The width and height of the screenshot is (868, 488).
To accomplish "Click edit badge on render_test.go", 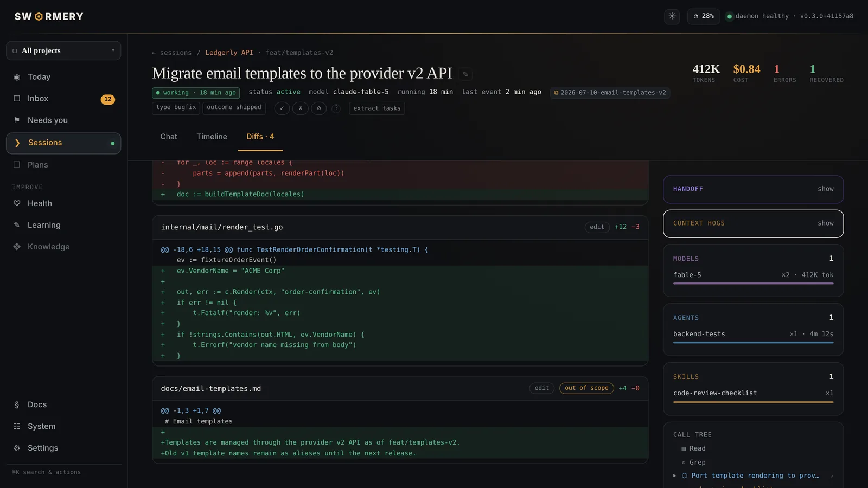I will [x=597, y=227].
